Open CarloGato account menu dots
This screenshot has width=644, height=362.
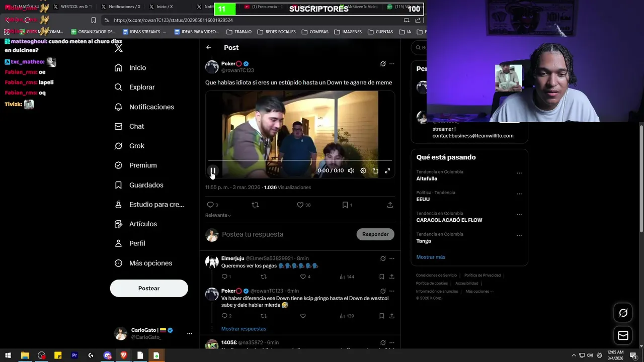click(190, 333)
